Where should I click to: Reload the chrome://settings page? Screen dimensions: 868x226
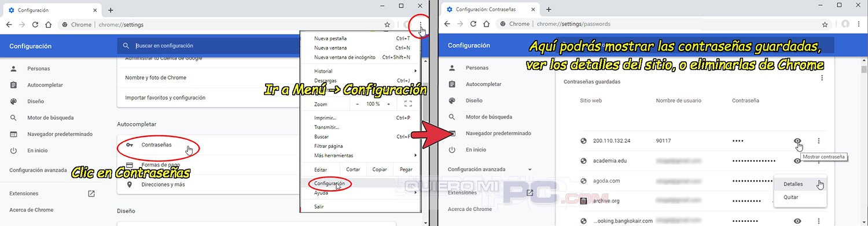(x=35, y=25)
